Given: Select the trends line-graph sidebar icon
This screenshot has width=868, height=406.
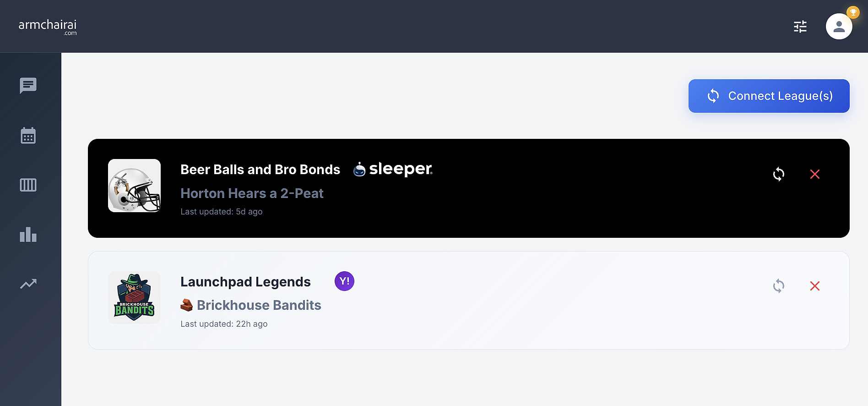Looking at the screenshot, I should click(x=28, y=284).
